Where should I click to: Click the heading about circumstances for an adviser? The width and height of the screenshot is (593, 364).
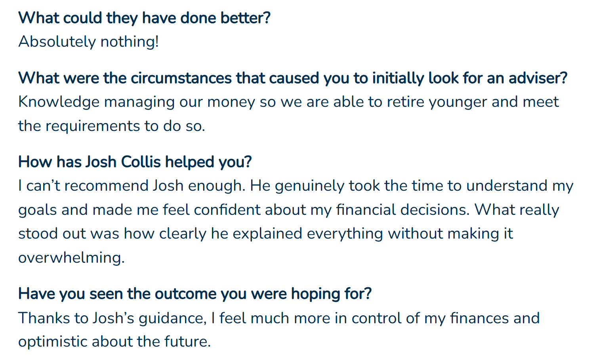point(293,78)
